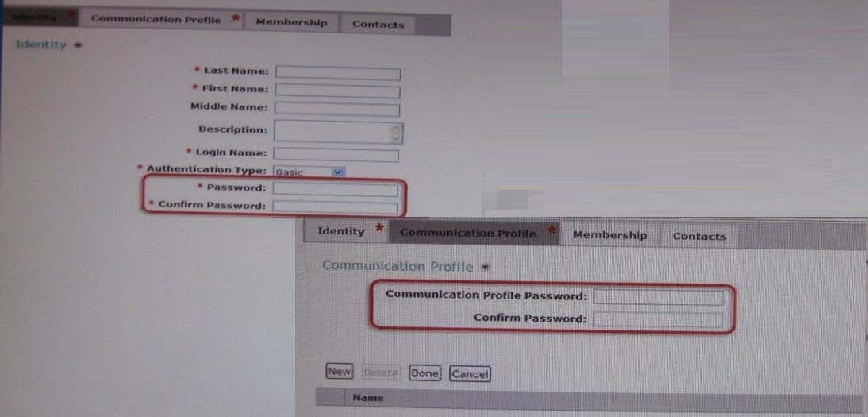Focus the Last Name field
This screenshot has height=417, width=868.
tap(338, 73)
